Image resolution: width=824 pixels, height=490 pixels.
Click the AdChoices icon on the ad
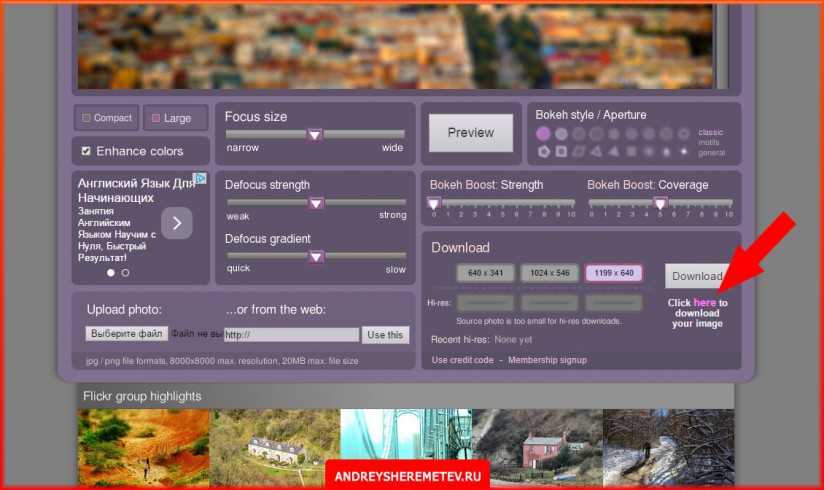(x=199, y=180)
